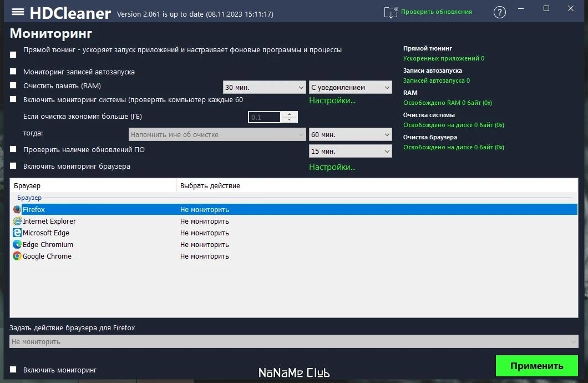Open the hamburger main menu
Screen dimensions: 588x383
18,12
